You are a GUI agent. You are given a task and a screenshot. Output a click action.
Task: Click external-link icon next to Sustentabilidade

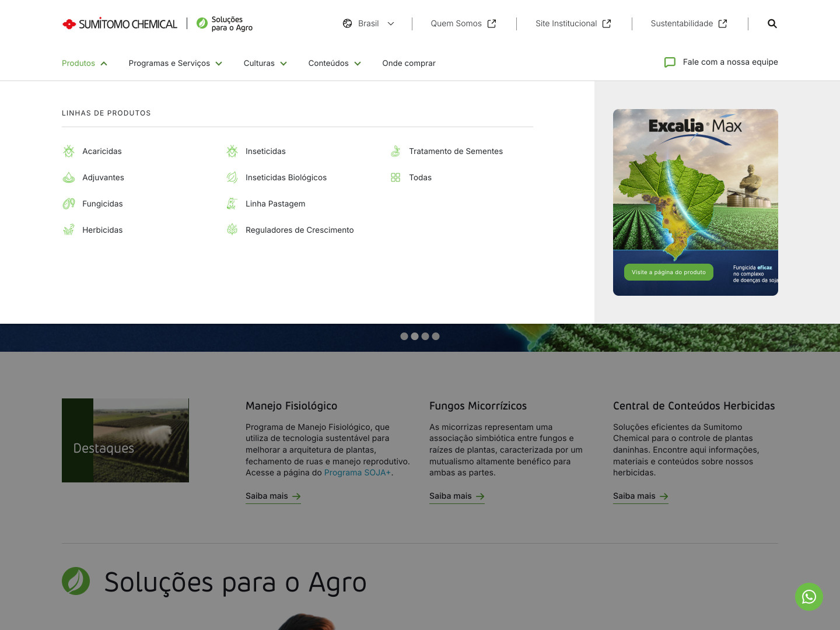(x=723, y=23)
